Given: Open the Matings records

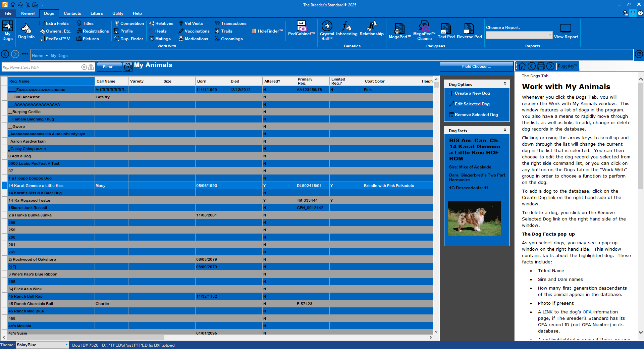Looking at the screenshot, I should pos(160,39).
